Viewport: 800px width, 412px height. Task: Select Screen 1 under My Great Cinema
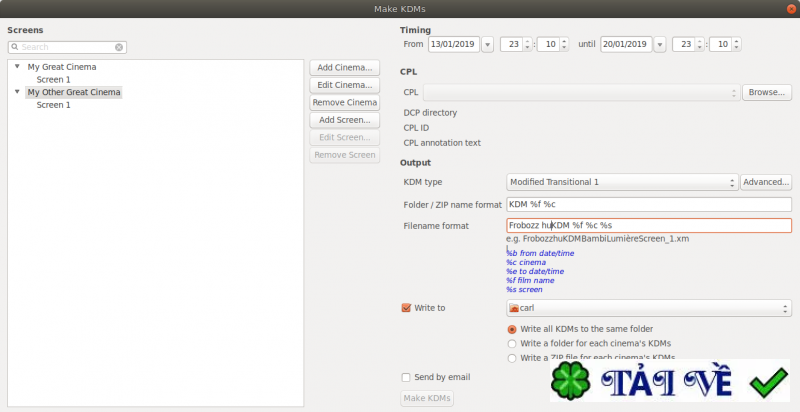click(54, 80)
